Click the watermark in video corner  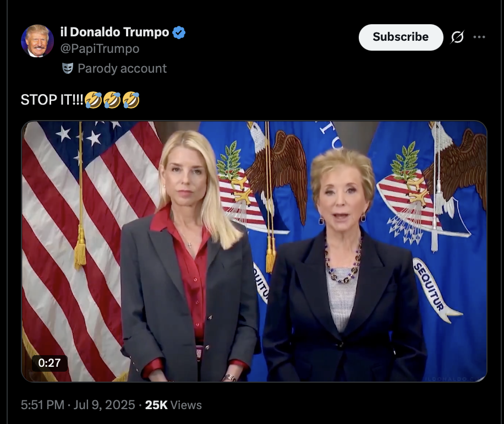pyautogui.click(x=455, y=379)
